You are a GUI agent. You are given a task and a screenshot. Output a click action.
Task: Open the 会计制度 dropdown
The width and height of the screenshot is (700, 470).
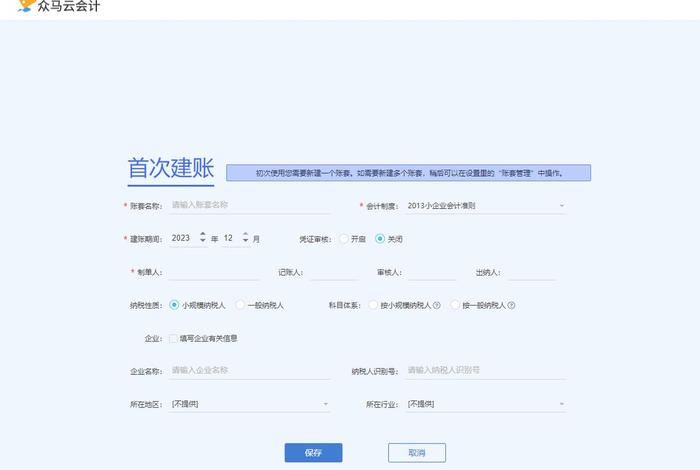[x=486, y=206]
